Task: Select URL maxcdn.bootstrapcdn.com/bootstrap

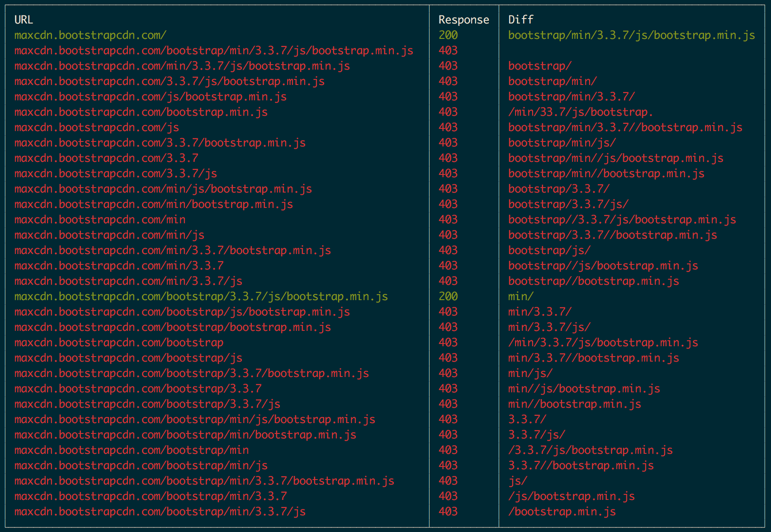Action: click(x=119, y=343)
